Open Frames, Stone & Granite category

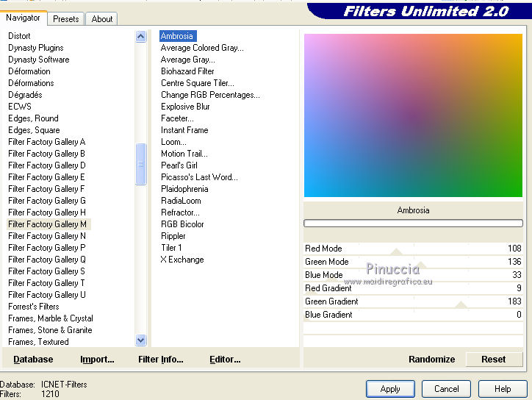pyautogui.click(x=50, y=330)
